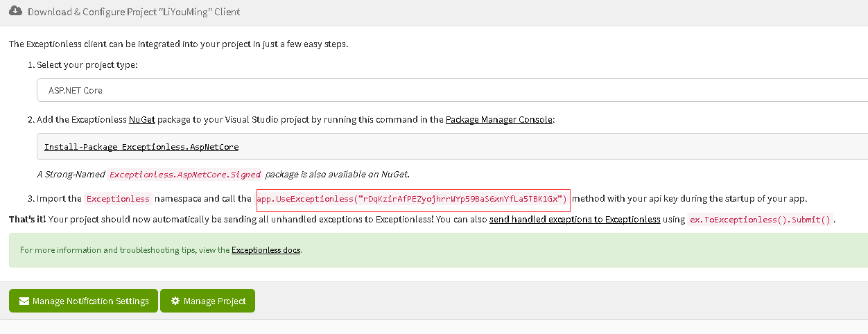Click the Manage Project button
The image size is (868, 334).
click(208, 301)
